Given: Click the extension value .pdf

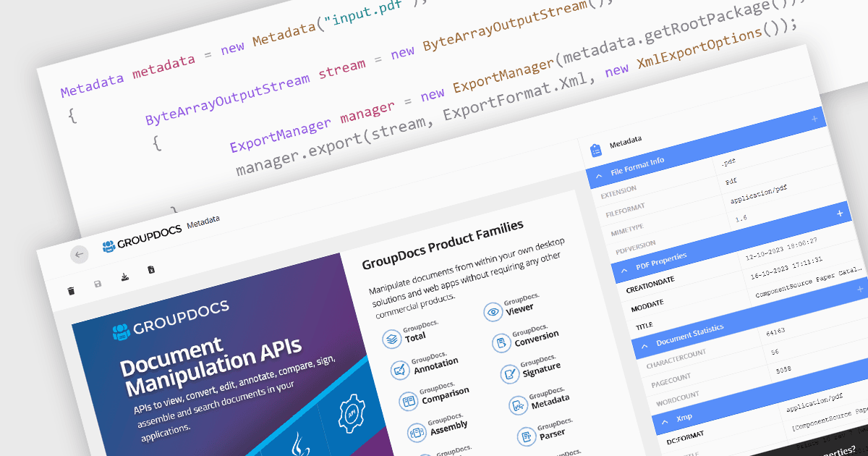Looking at the screenshot, I should tap(727, 162).
